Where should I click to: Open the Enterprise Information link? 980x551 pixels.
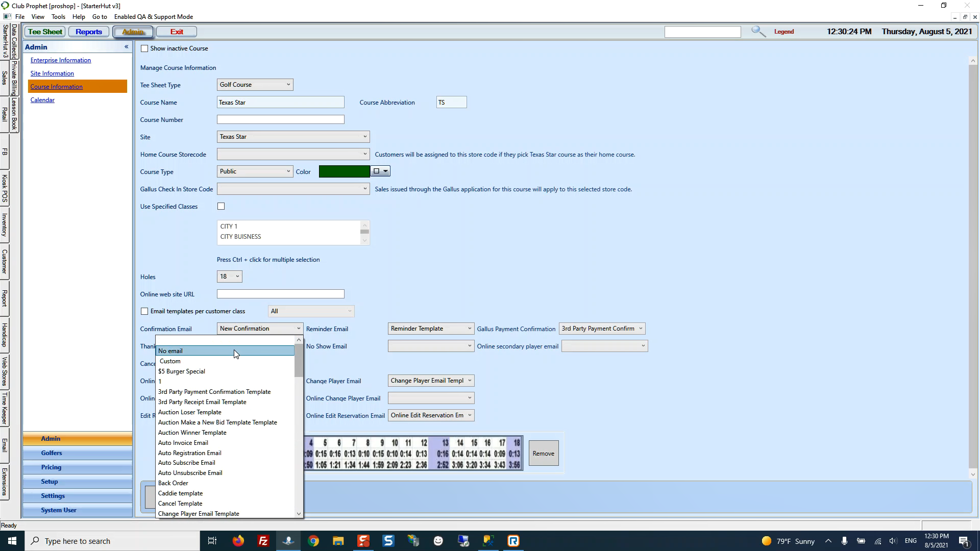point(61,60)
